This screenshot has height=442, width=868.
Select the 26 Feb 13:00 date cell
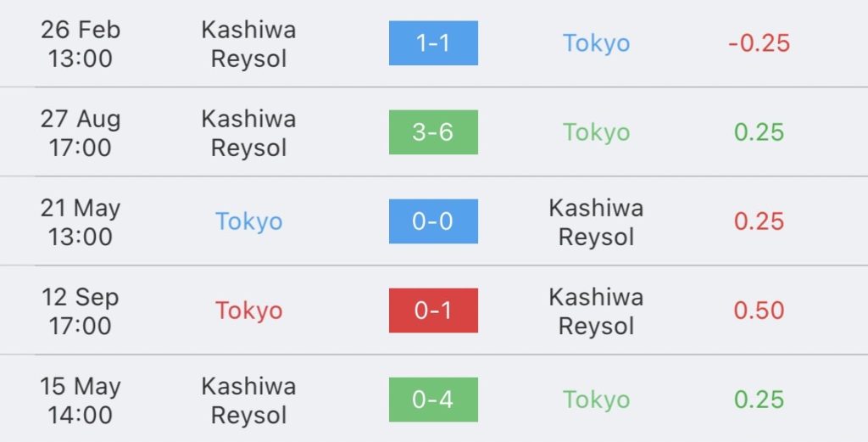click(x=81, y=44)
